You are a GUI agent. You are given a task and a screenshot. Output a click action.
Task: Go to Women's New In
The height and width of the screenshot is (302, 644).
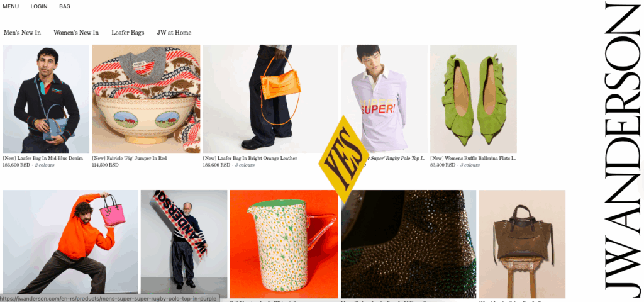76,33
